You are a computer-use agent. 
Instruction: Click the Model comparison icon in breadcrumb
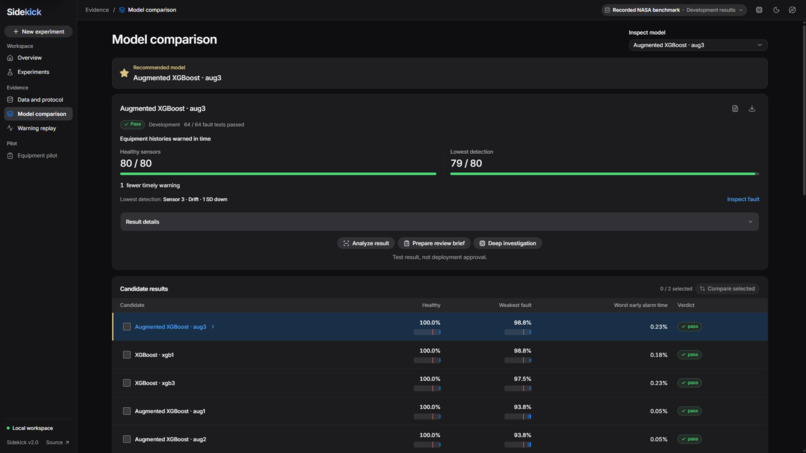tap(122, 10)
